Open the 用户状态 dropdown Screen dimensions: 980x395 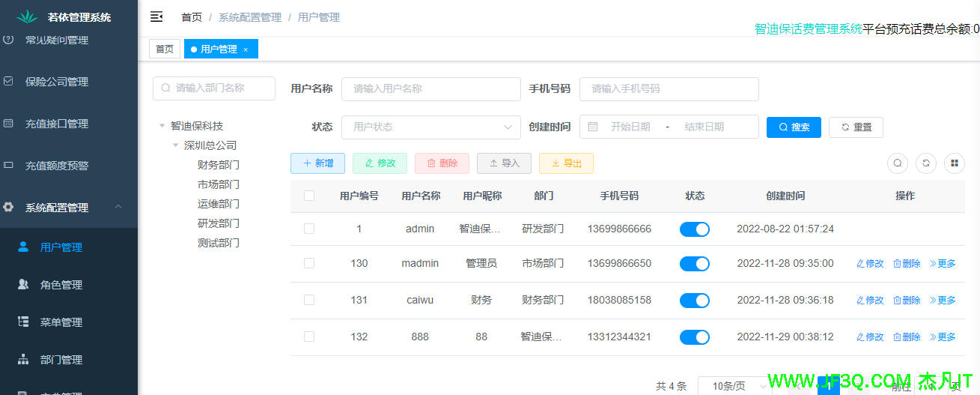pyautogui.click(x=430, y=127)
